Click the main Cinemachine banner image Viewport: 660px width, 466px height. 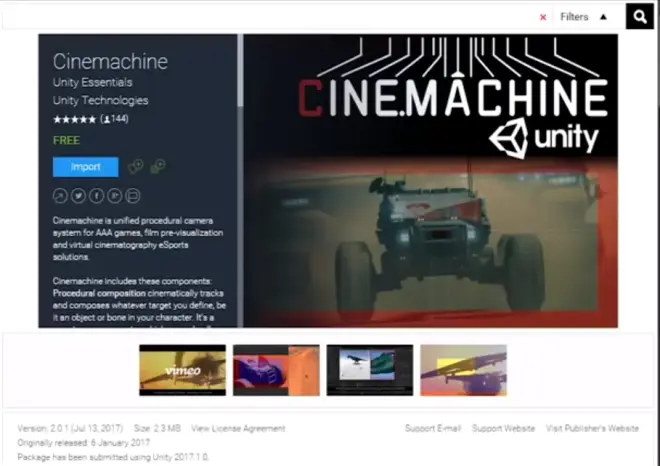[x=431, y=181]
